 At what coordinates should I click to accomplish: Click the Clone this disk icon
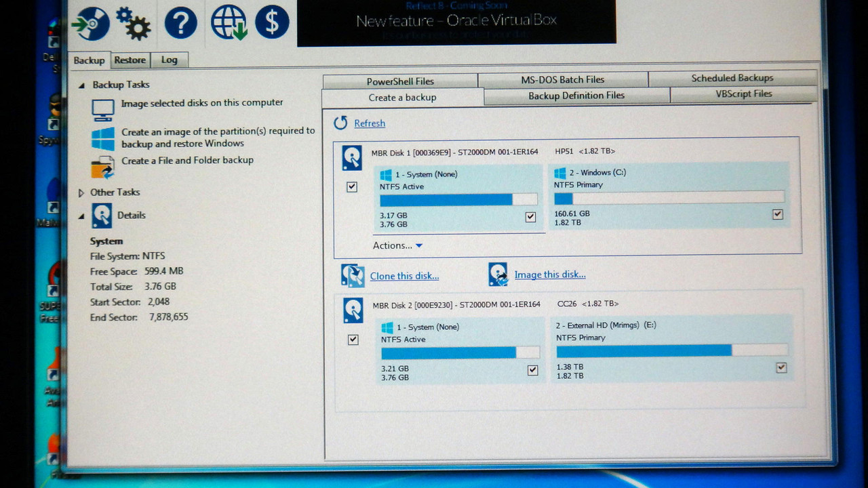[353, 276]
